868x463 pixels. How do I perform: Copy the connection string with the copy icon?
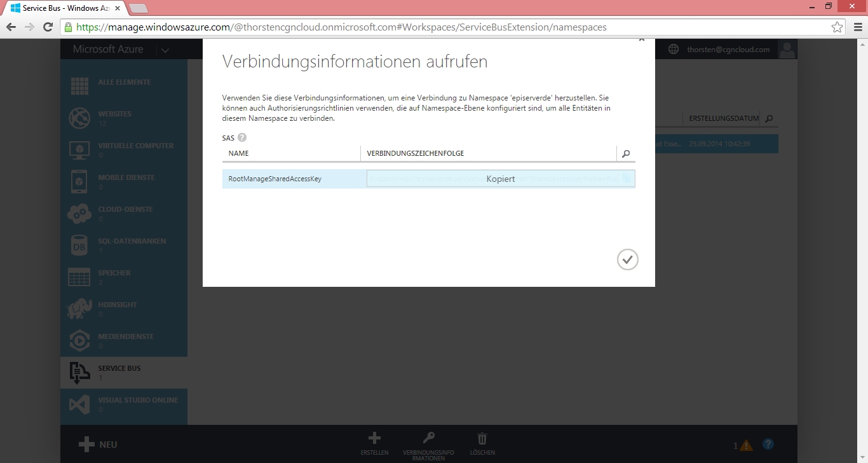tap(627, 179)
